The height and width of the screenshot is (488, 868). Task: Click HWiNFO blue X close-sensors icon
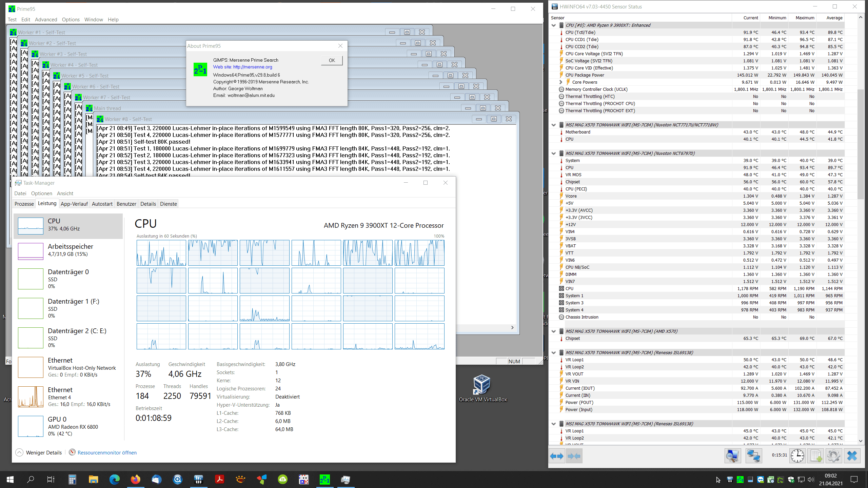click(x=852, y=456)
